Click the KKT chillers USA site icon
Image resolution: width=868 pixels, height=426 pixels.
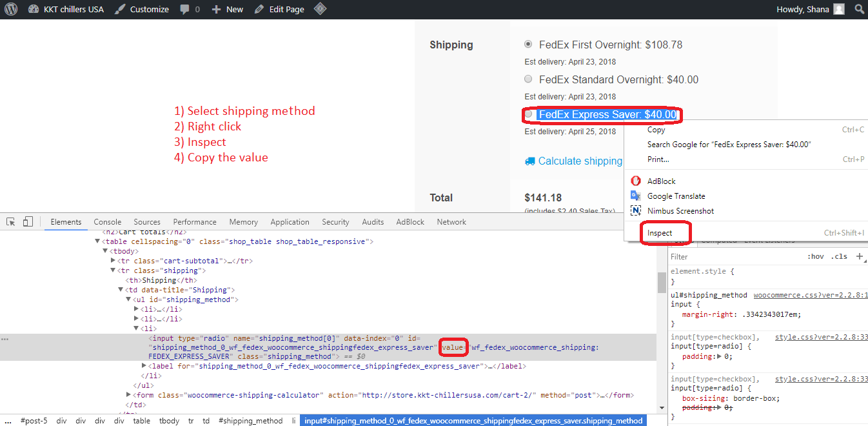pos(34,10)
